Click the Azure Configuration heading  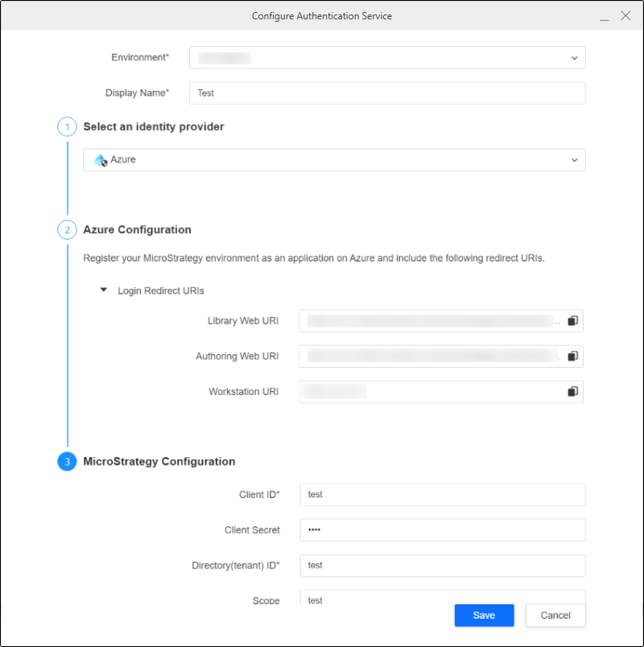[137, 230]
